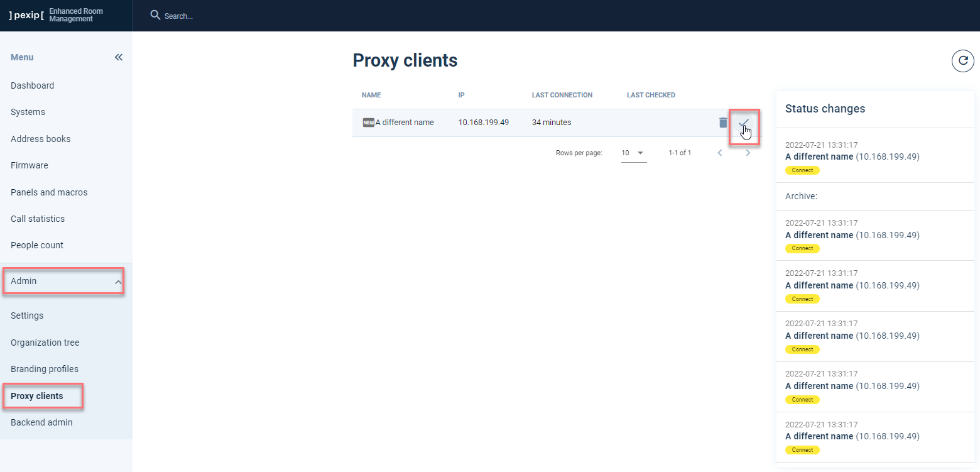Viewport: 980px width, 472px height.
Task: Approve proxy client with the checkmark icon
Action: click(x=744, y=123)
